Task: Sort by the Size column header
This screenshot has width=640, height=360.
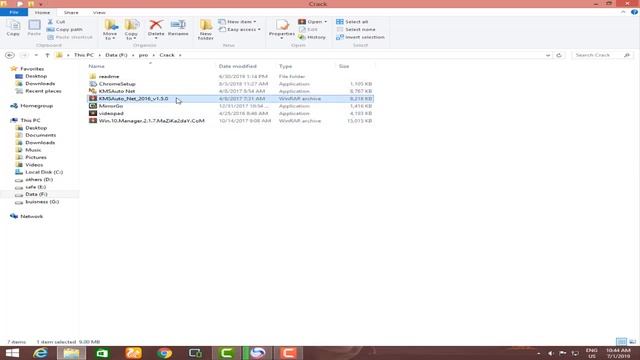Action: [344, 66]
